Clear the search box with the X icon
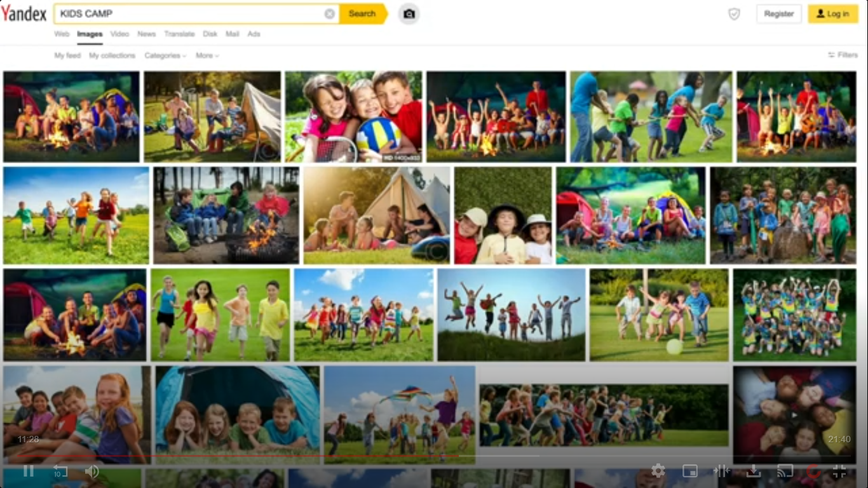 [329, 13]
